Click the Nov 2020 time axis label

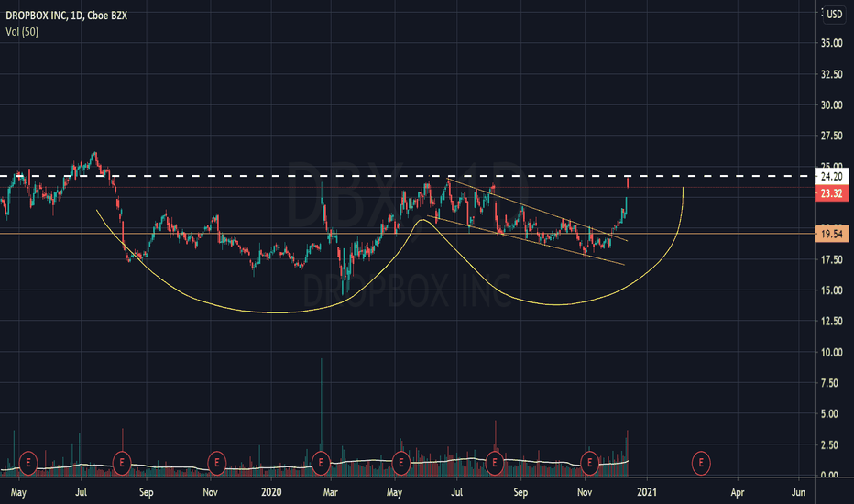click(585, 493)
